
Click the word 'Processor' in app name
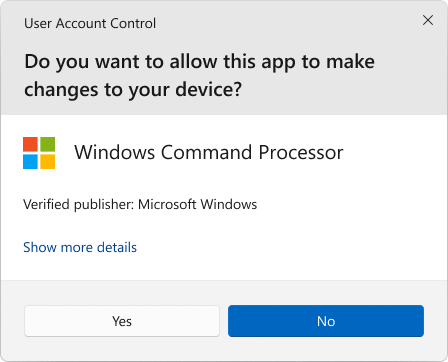301,152
